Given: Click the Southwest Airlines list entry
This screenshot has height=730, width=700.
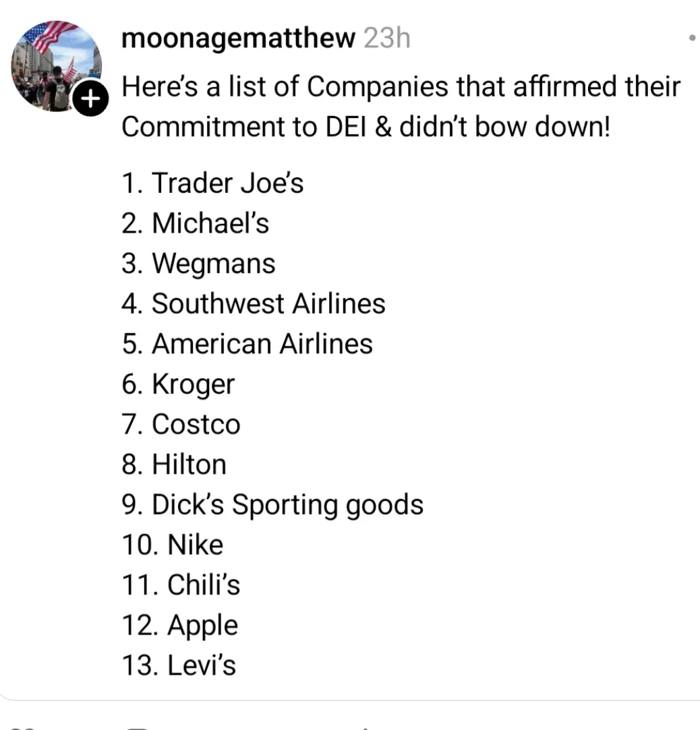Looking at the screenshot, I should pos(254,303).
